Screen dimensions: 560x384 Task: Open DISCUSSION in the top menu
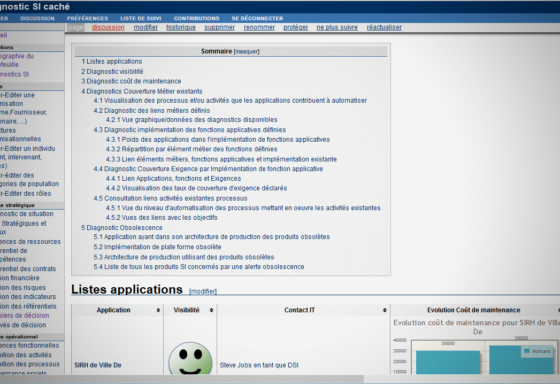tap(38, 19)
